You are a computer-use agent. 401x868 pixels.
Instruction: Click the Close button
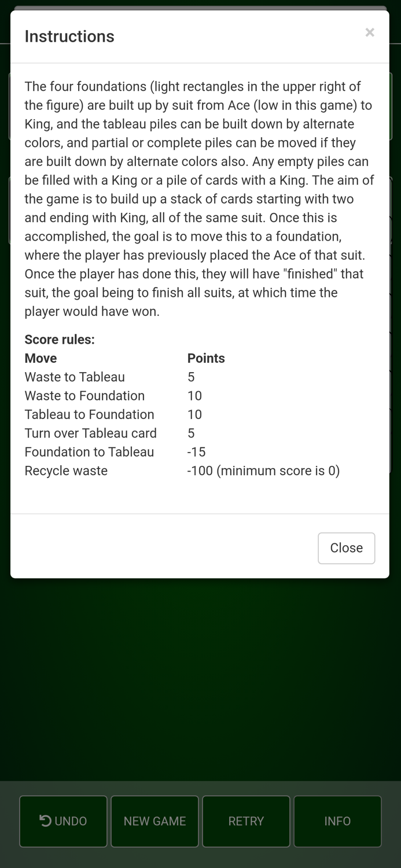346,547
